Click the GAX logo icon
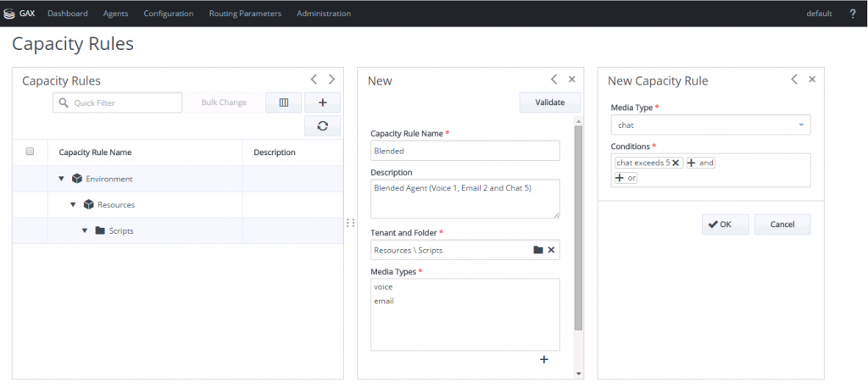 8,14
